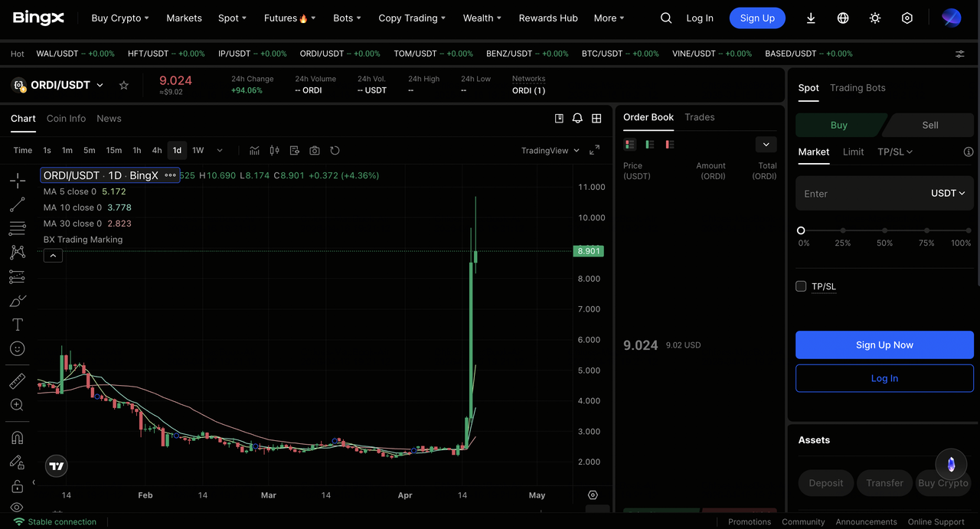The height and width of the screenshot is (529, 980).
Task: Add ORDI/USDT to favorites with star icon
Action: (124, 85)
